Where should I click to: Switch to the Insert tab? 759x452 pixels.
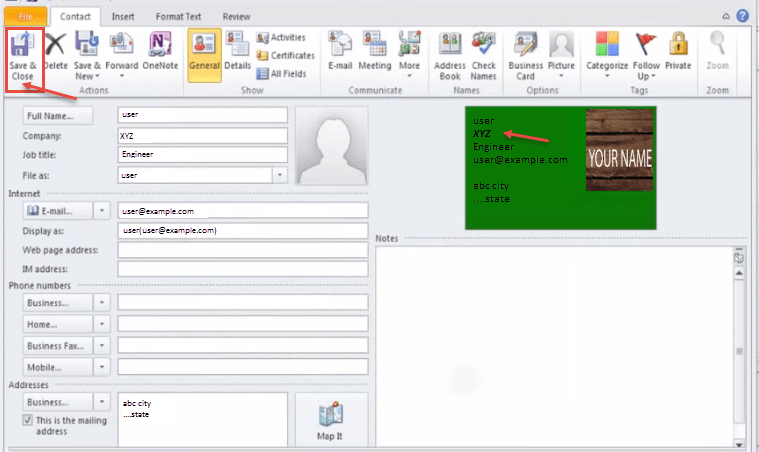[x=123, y=16]
